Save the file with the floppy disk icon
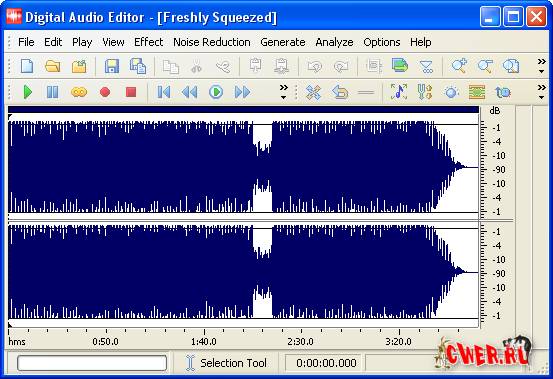The image size is (553, 379). point(112,66)
